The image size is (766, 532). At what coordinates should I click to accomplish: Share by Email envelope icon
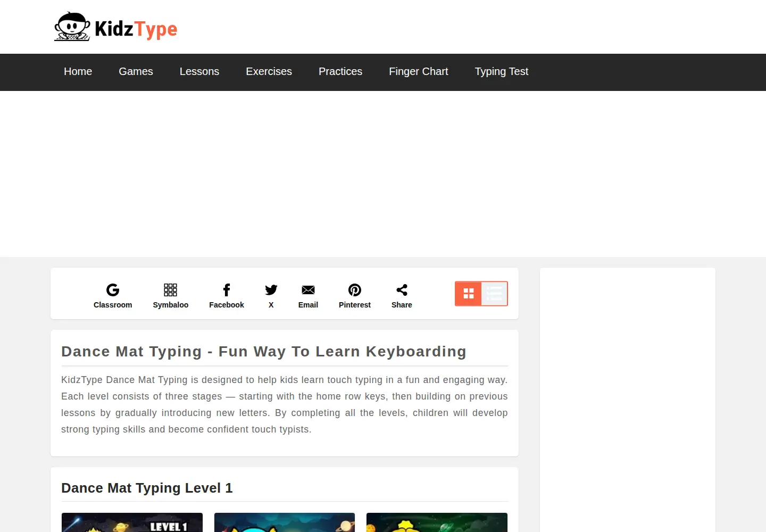[x=308, y=290]
